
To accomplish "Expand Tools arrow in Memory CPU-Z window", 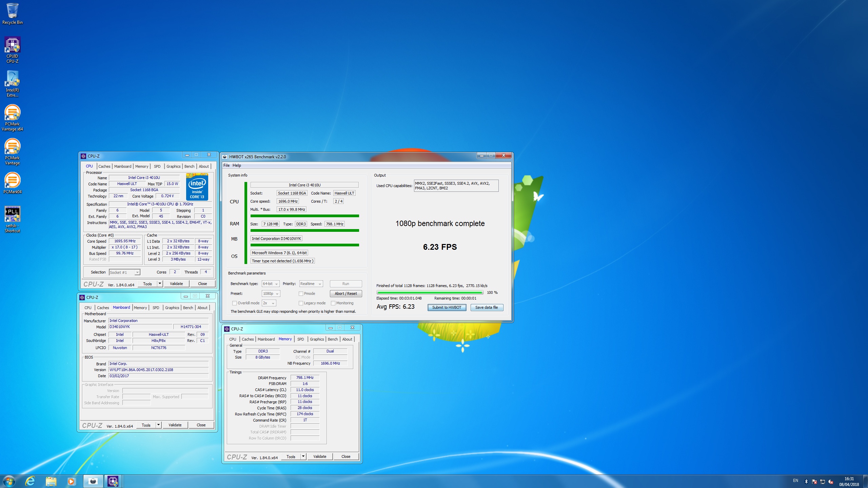I will [x=303, y=456].
